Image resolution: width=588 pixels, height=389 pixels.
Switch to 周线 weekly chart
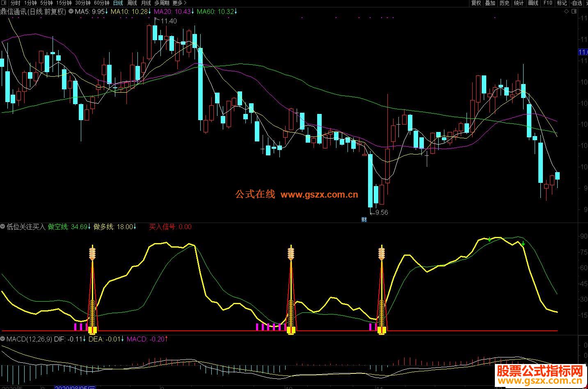pyautogui.click(x=132, y=3)
